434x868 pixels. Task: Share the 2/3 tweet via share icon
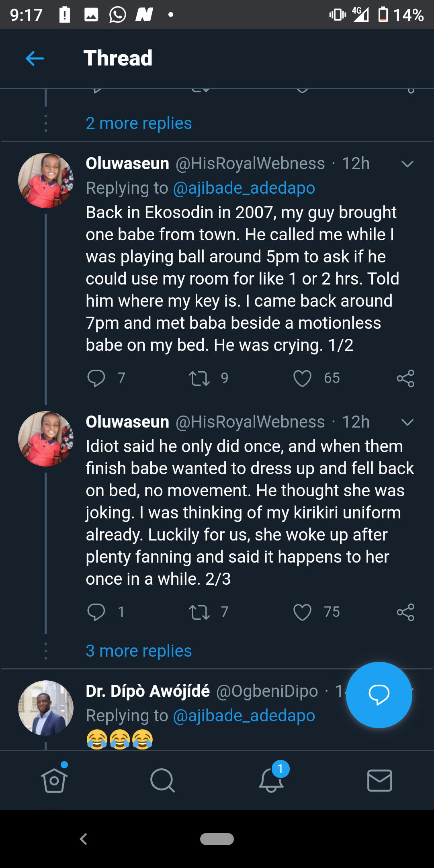coord(405,612)
